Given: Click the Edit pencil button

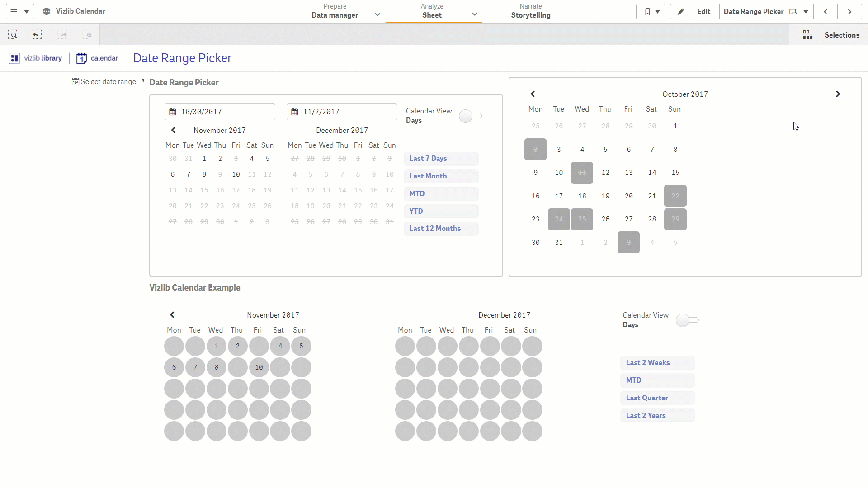Looking at the screenshot, I should tap(694, 12).
